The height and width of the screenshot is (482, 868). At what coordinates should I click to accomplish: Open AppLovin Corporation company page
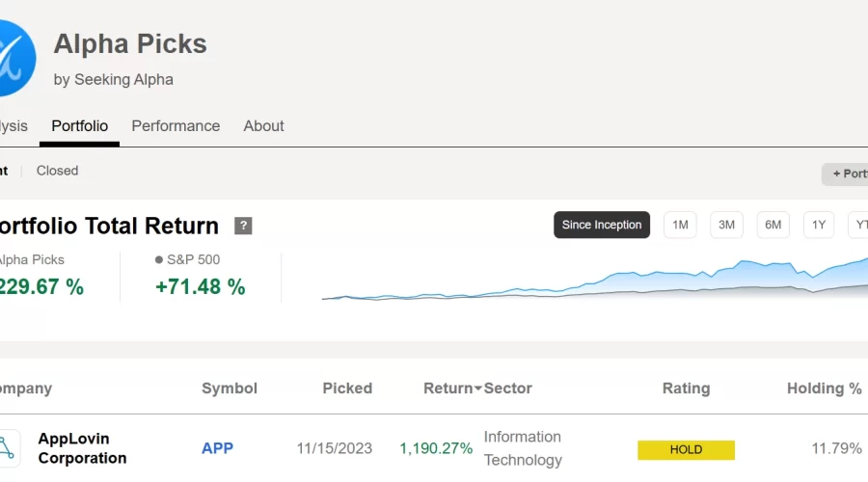point(82,448)
